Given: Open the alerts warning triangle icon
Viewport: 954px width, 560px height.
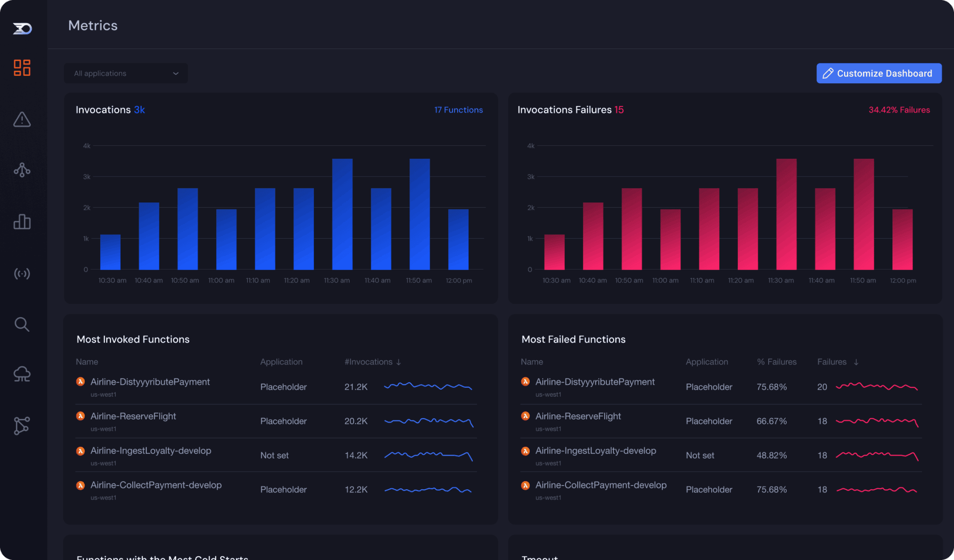Looking at the screenshot, I should [x=22, y=120].
